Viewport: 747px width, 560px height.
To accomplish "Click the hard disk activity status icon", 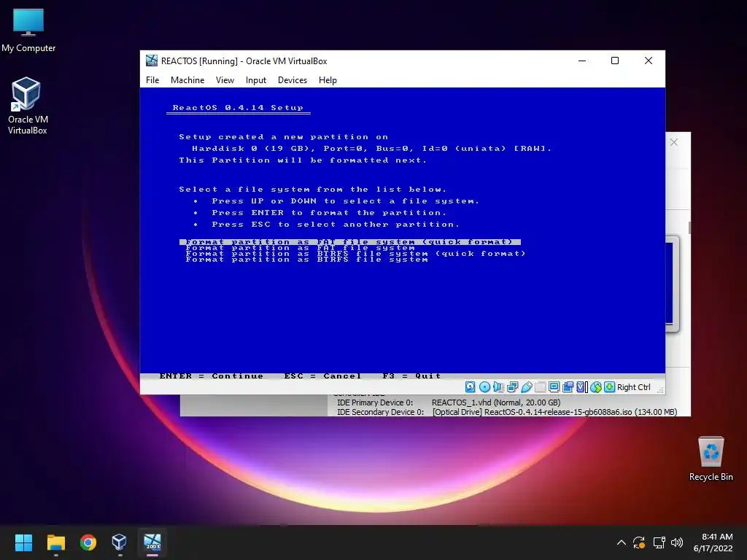I will (x=471, y=387).
